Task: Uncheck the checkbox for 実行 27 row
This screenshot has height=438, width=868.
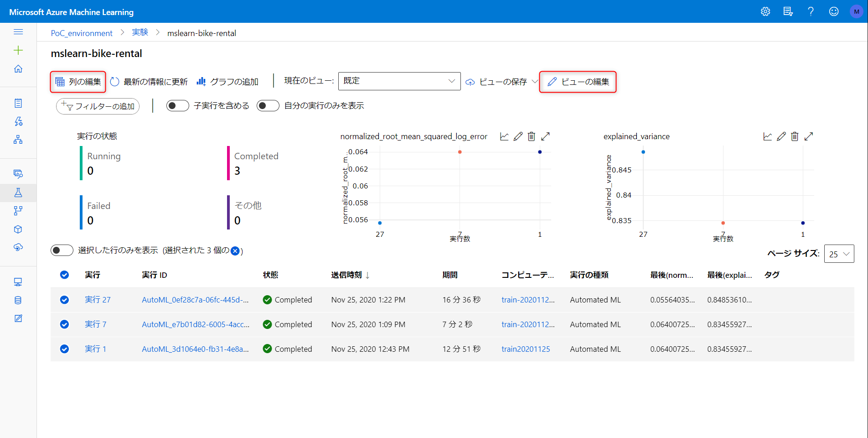Action: tap(64, 300)
